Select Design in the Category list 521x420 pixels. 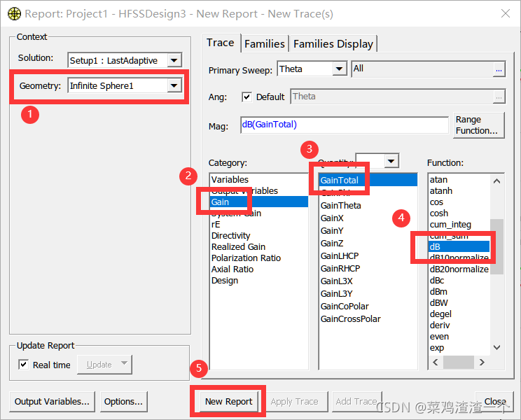[225, 281]
